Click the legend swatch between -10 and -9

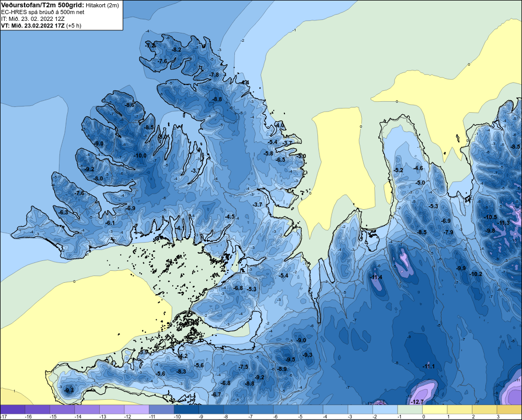[186, 410]
